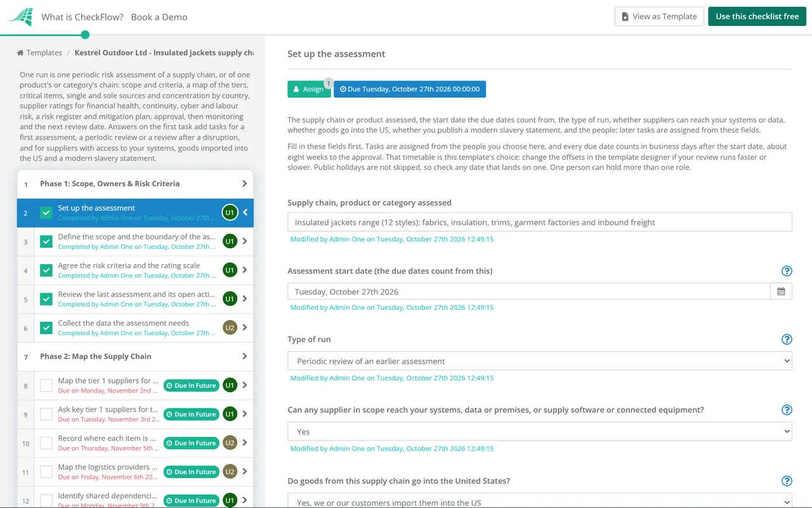This screenshot has width=812, height=508.
Task: Click help icon next to Type of run
Action: [787, 340]
